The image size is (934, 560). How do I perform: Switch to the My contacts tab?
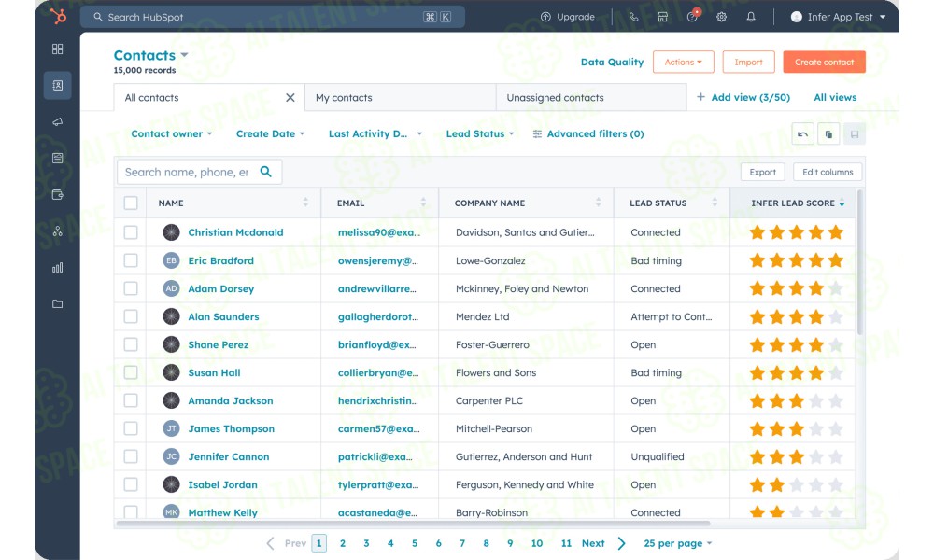click(401, 98)
